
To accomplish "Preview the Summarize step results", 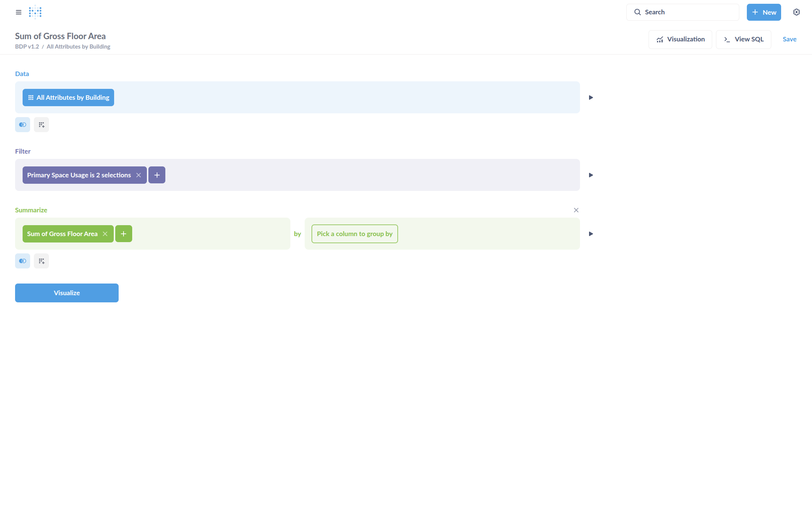I will click(591, 234).
